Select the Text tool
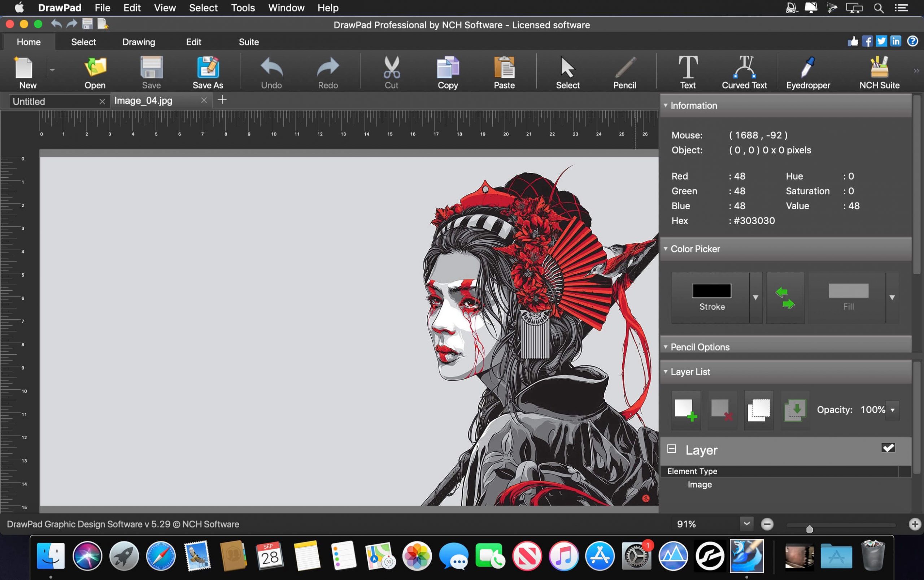The width and height of the screenshot is (924, 580). pyautogui.click(x=688, y=72)
